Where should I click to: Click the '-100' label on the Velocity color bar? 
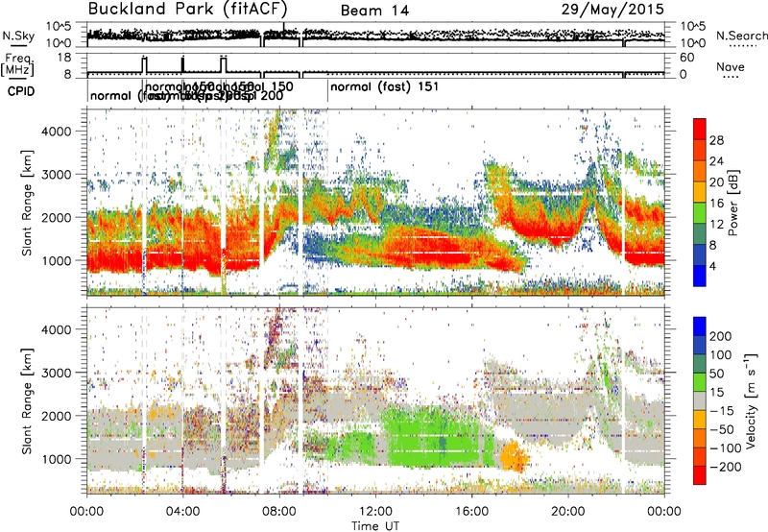point(726,448)
